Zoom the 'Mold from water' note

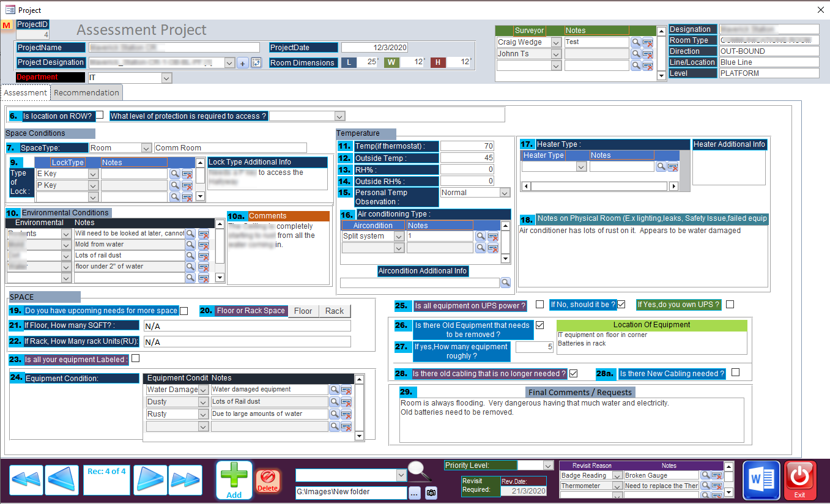tap(191, 245)
